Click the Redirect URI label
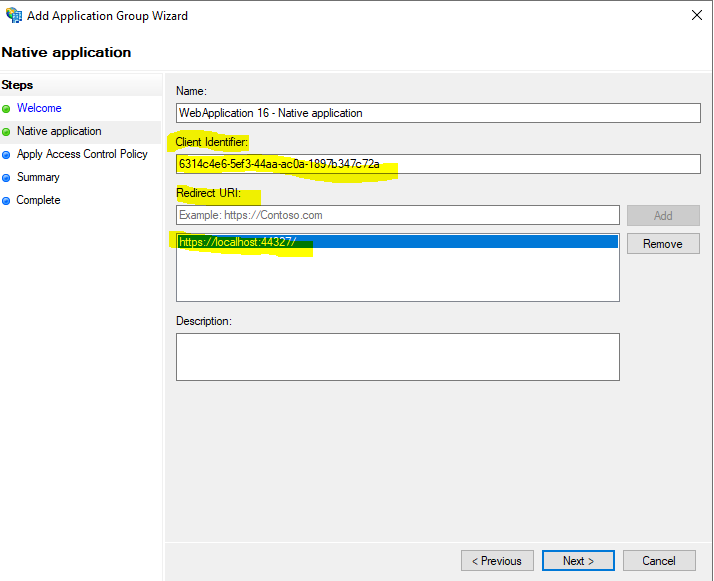 tap(208, 193)
